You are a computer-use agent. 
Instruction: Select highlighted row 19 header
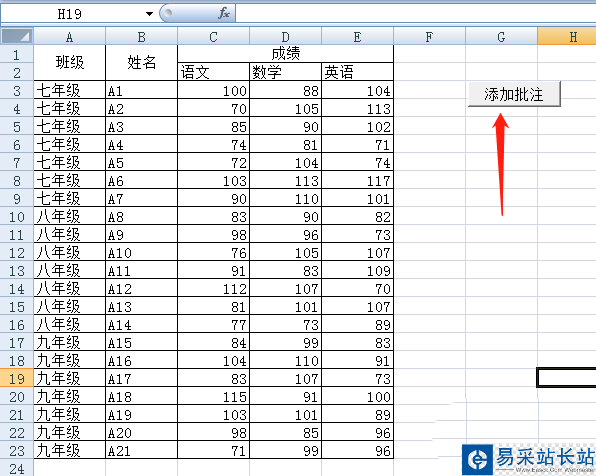click(17, 379)
